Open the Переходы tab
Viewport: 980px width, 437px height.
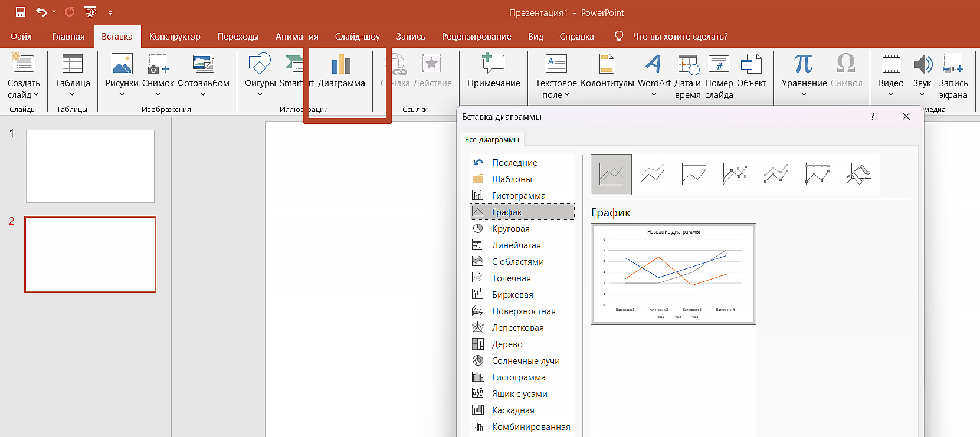[x=238, y=37]
